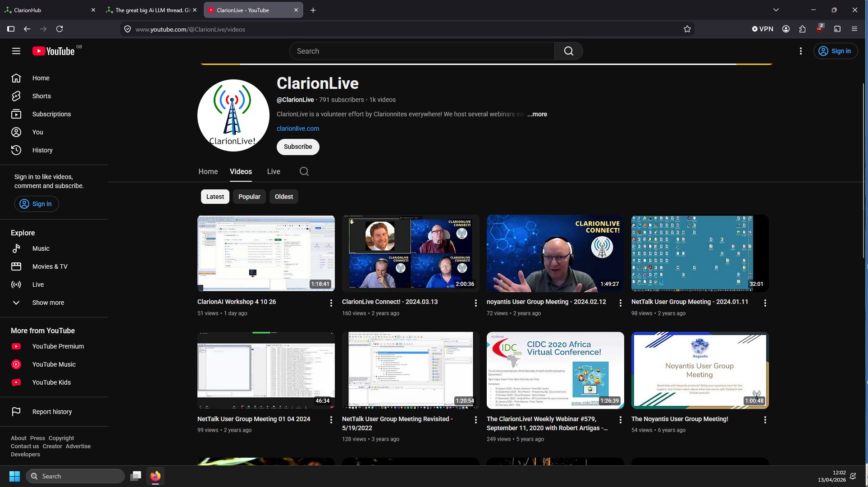This screenshot has height=487, width=868.
Task: Expand channel description with ...more
Action: coord(537,115)
